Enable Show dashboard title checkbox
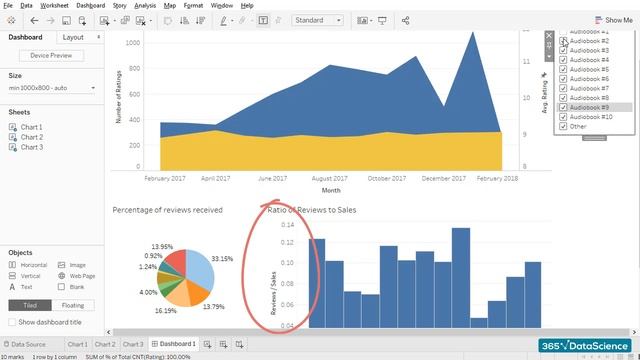640x360 pixels. (12, 322)
